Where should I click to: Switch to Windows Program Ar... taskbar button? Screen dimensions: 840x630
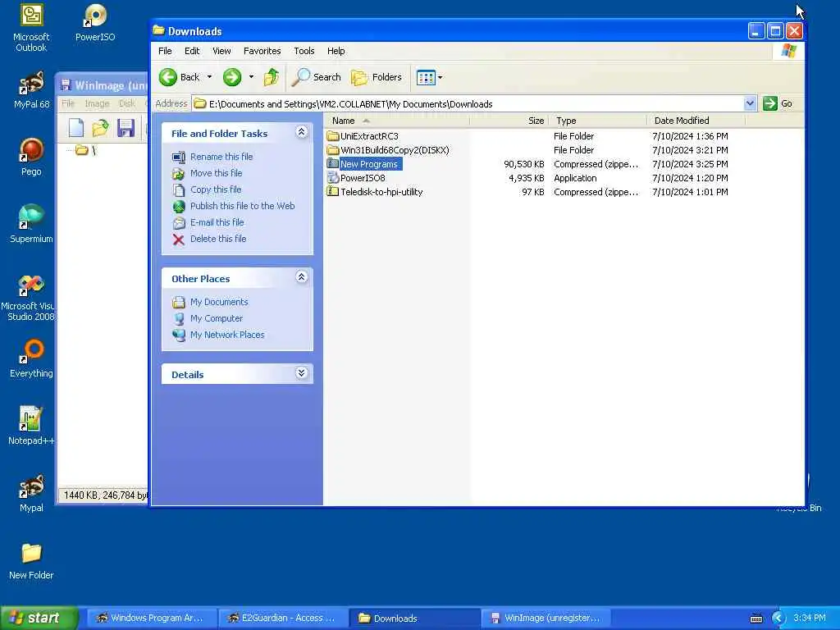click(x=152, y=619)
